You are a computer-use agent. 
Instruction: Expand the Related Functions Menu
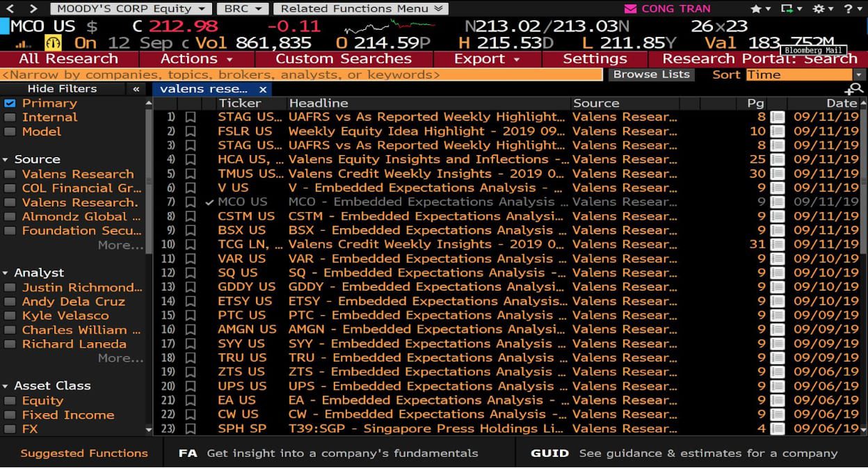tap(362, 9)
